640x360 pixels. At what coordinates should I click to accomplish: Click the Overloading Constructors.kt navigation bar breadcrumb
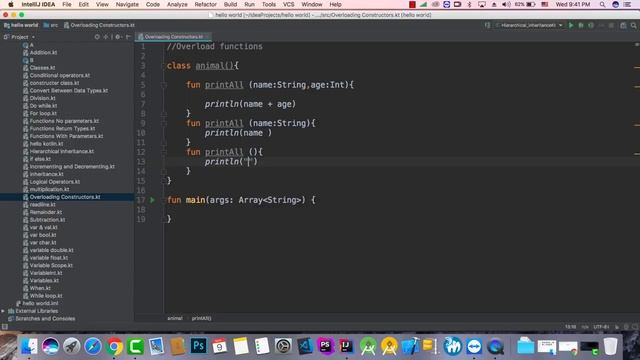(x=99, y=25)
